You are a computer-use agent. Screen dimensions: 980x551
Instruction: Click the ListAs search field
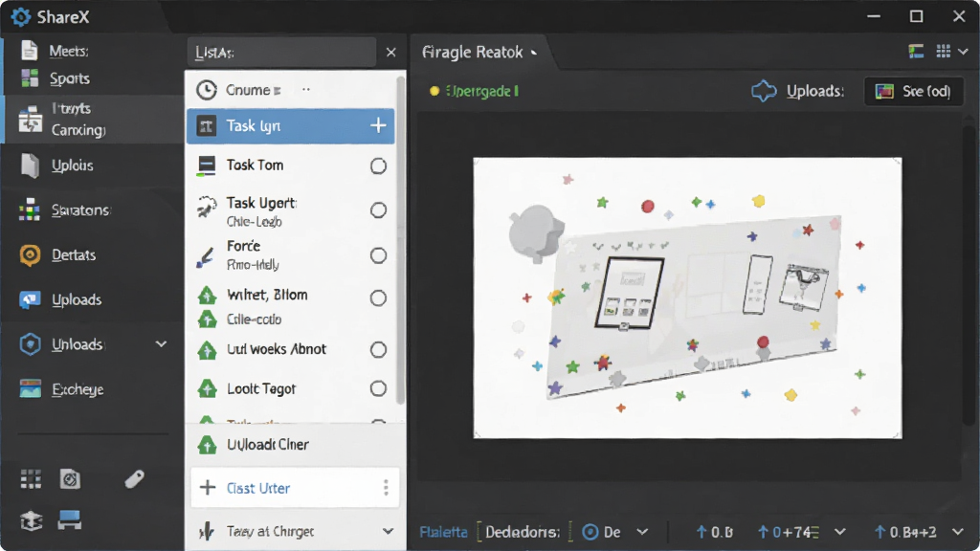(x=281, y=53)
